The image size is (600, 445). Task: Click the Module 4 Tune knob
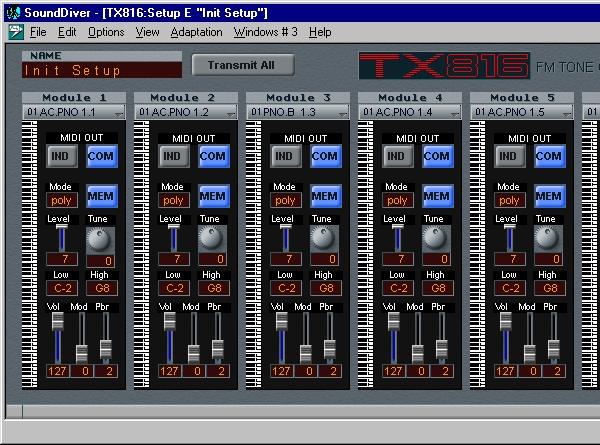[x=436, y=238]
